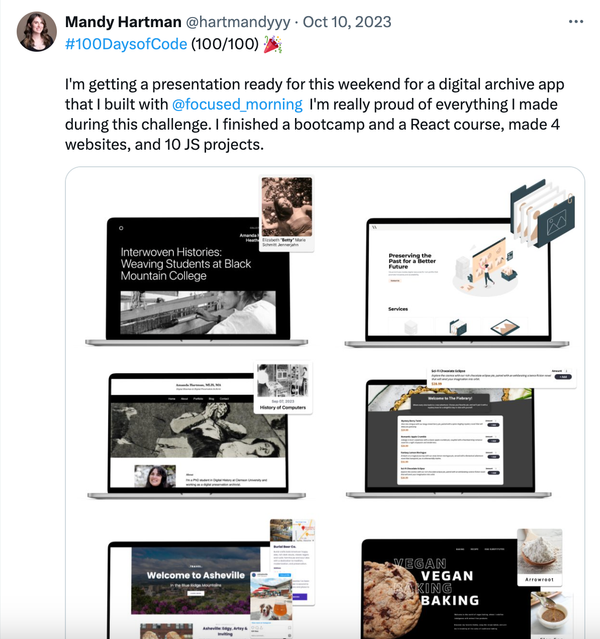Open the @hartmandyyy handle

click(x=238, y=22)
